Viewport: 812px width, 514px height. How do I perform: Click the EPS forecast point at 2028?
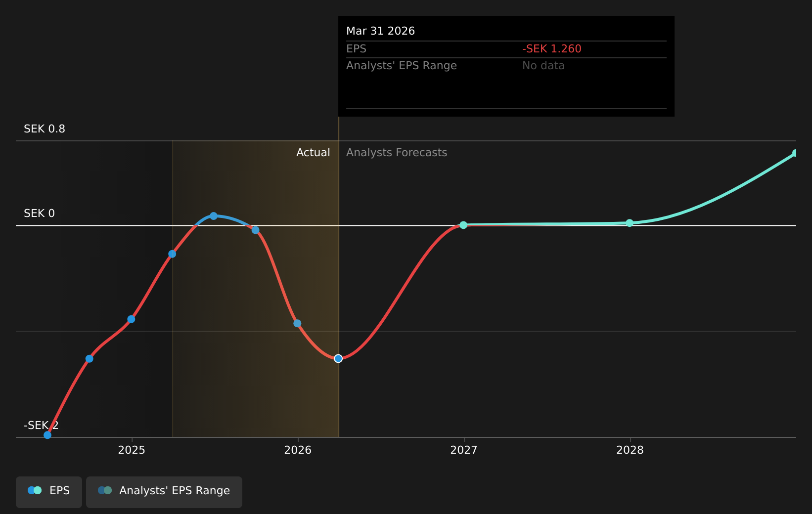pos(630,223)
